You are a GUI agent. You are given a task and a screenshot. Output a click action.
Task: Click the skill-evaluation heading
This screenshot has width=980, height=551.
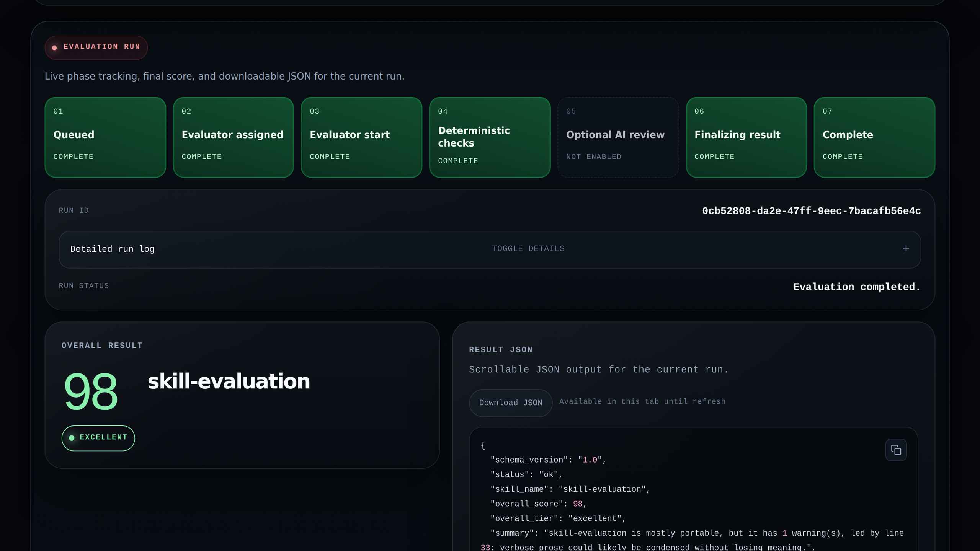click(x=229, y=381)
